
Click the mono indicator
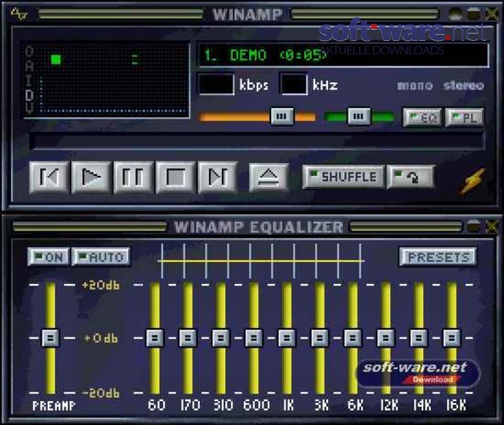click(415, 86)
